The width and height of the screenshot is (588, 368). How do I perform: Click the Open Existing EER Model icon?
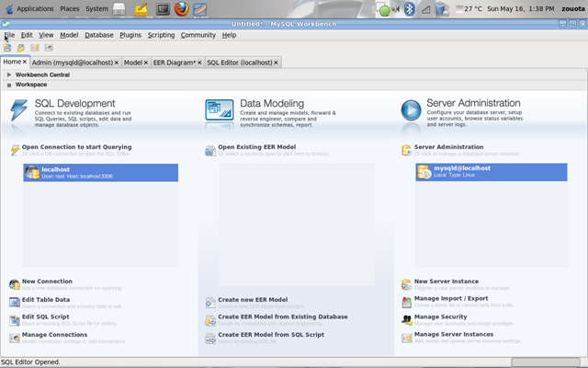[210, 151]
